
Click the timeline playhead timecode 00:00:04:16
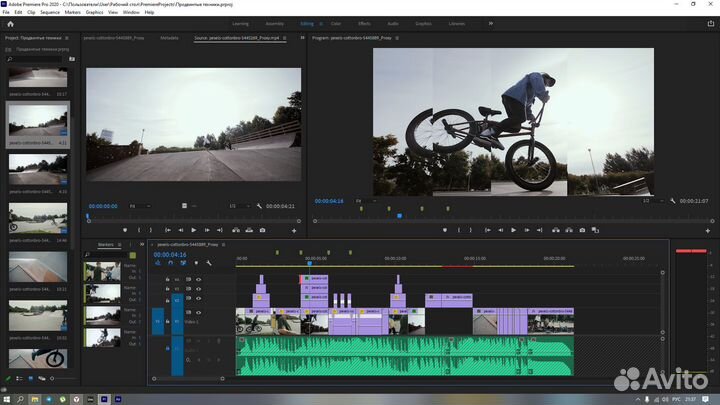click(170, 254)
